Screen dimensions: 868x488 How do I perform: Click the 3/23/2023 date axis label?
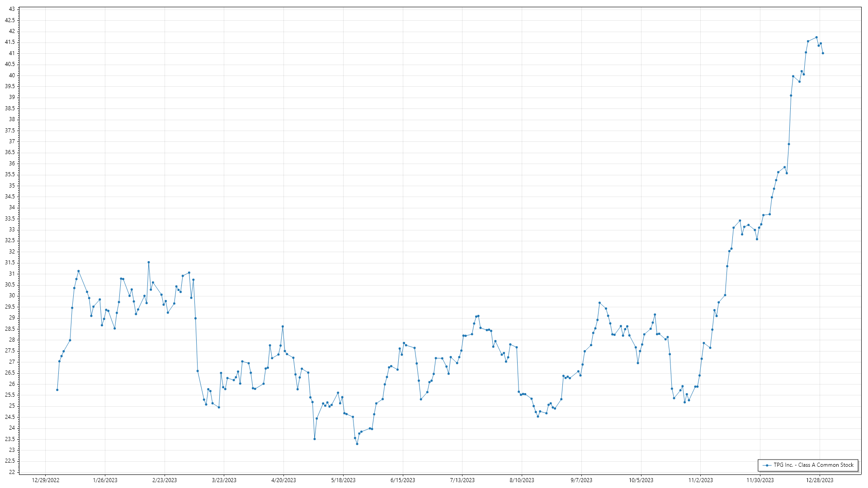(x=224, y=480)
